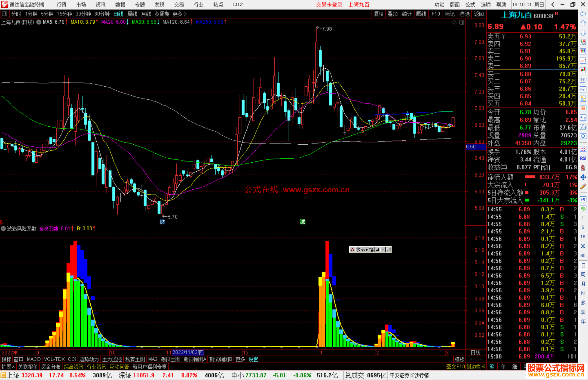This screenshot has height=380, width=588.
Task: Open the f(x) formula manager icon
Action: 583,127
